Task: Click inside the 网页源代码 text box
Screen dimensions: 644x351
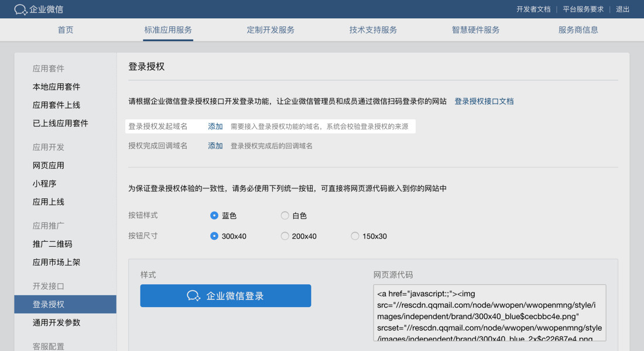Action: point(489,312)
